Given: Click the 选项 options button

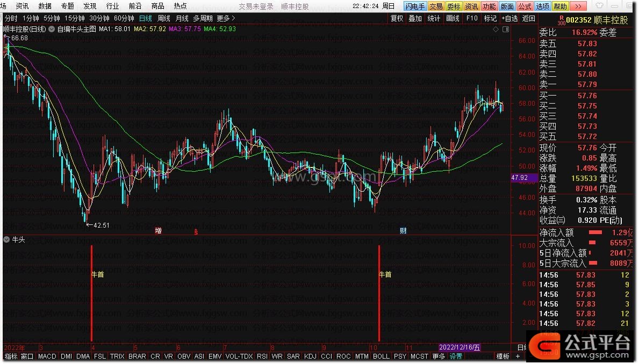Looking at the screenshot, I should click(542, 6).
